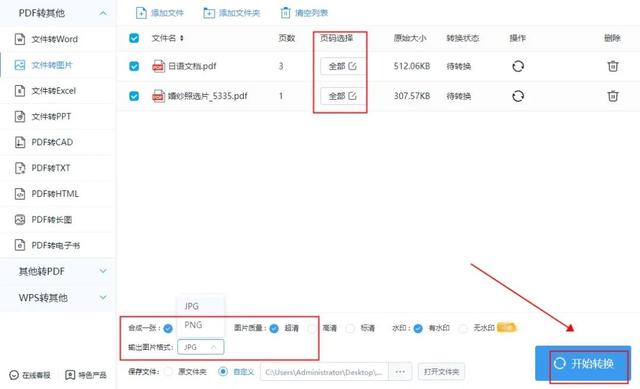Toggle the select-all checkbox in table header
The height and width of the screenshot is (389, 640).
click(x=134, y=38)
